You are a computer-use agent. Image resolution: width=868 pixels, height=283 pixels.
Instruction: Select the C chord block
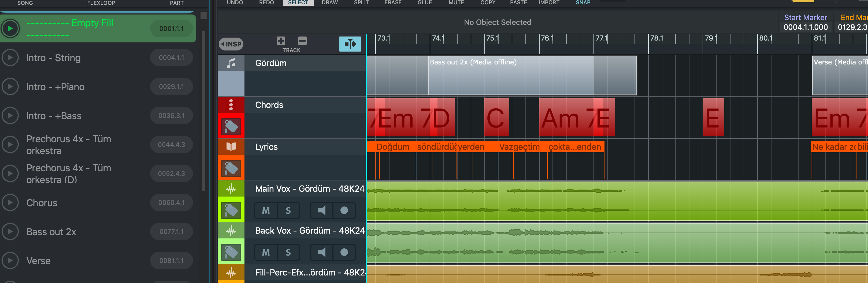(496, 117)
